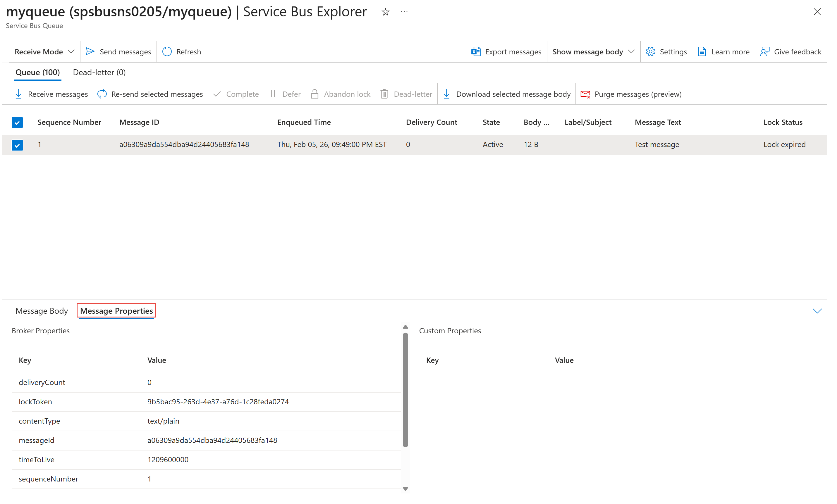Click the Learn more link
837x504 pixels.
pyautogui.click(x=730, y=51)
